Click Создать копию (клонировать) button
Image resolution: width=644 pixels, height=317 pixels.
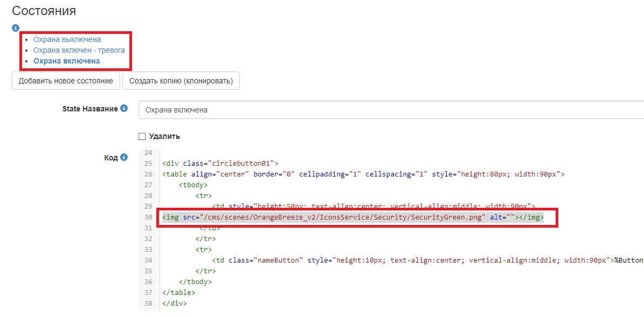point(181,81)
